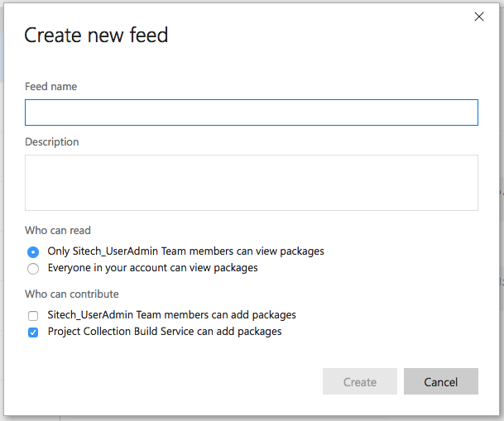Viewport: 504px width, 421px height.
Task: Click the blue checkmark for Build Service
Action: click(33, 332)
